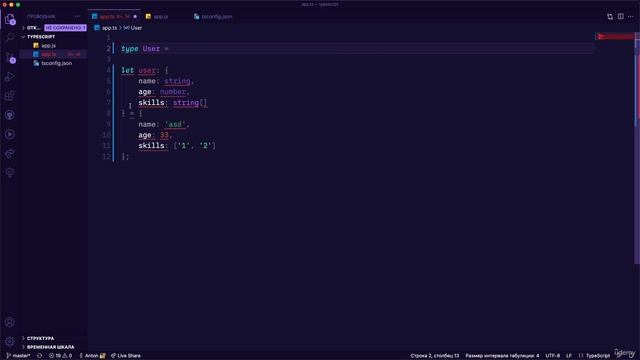Split the editor to the right
The image size is (640, 360).
pyautogui.click(x=620, y=17)
